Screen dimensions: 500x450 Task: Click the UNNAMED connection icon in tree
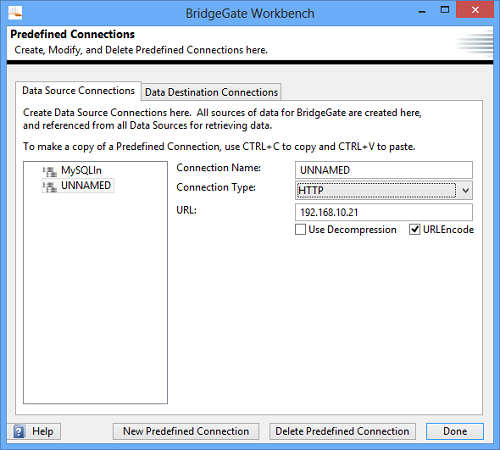click(x=50, y=186)
